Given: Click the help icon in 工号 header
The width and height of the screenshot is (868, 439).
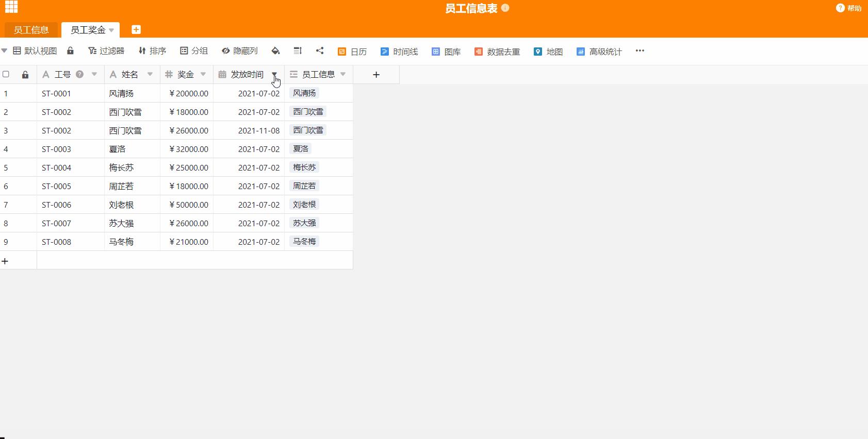Looking at the screenshot, I should pos(80,74).
